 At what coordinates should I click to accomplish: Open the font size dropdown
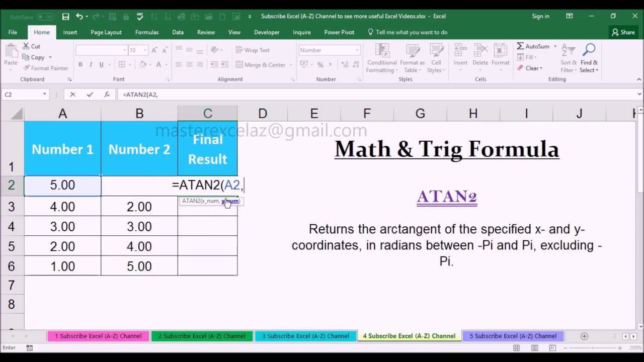pyautogui.click(x=145, y=50)
